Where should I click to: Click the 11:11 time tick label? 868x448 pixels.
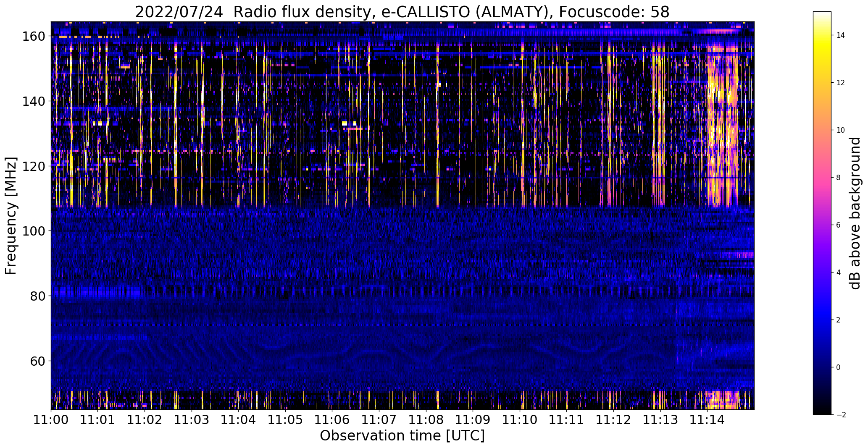pos(567,419)
